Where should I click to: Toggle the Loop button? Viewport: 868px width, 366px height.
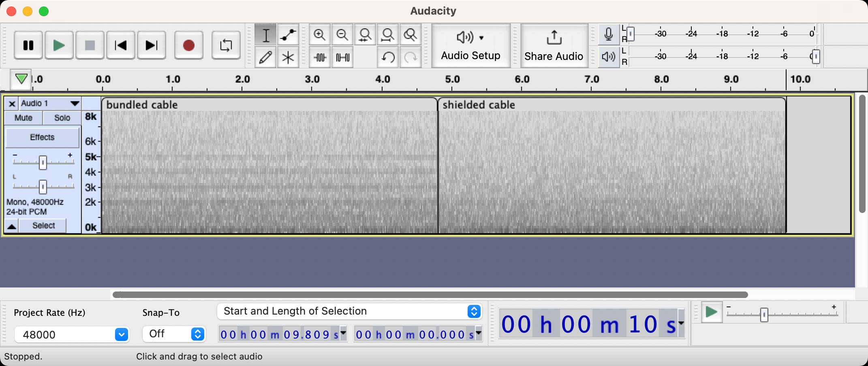point(226,45)
